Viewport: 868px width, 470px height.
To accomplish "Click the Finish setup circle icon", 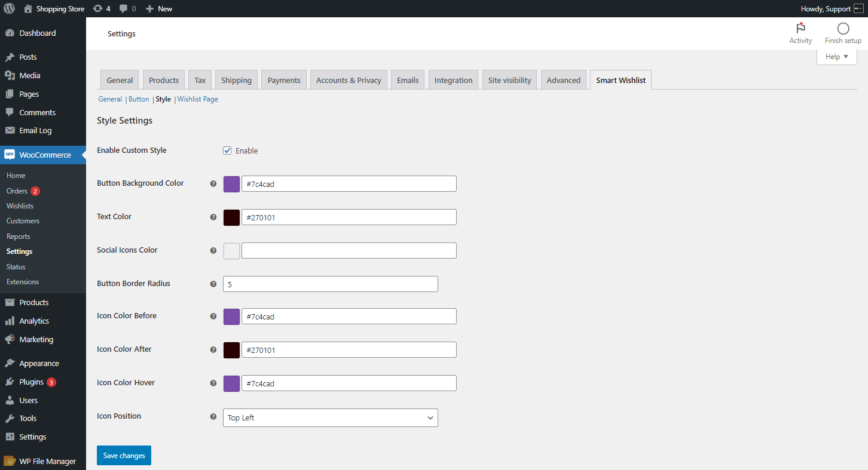I will pyautogui.click(x=843, y=28).
